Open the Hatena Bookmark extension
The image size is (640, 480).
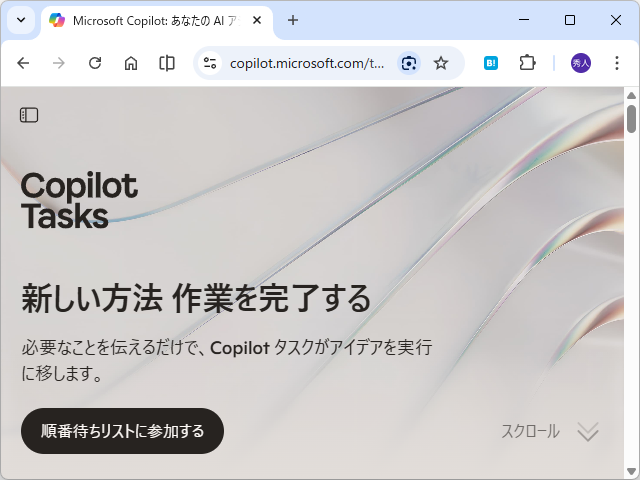tap(491, 63)
